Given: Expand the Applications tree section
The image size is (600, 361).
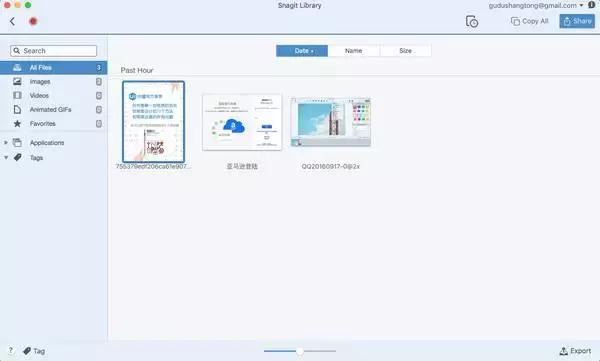Looking at the screenshot, I should coord(6,142).
